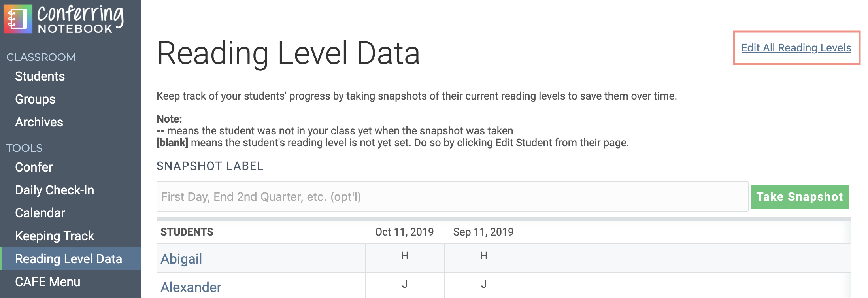
Task: Select the Oct 11, 2019 snapshot column header
Action: [x=404, y=232]
